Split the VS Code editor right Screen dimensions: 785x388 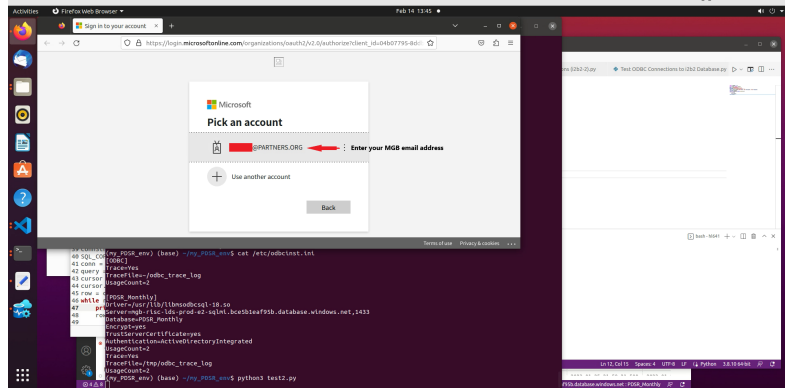coord(760,69)
